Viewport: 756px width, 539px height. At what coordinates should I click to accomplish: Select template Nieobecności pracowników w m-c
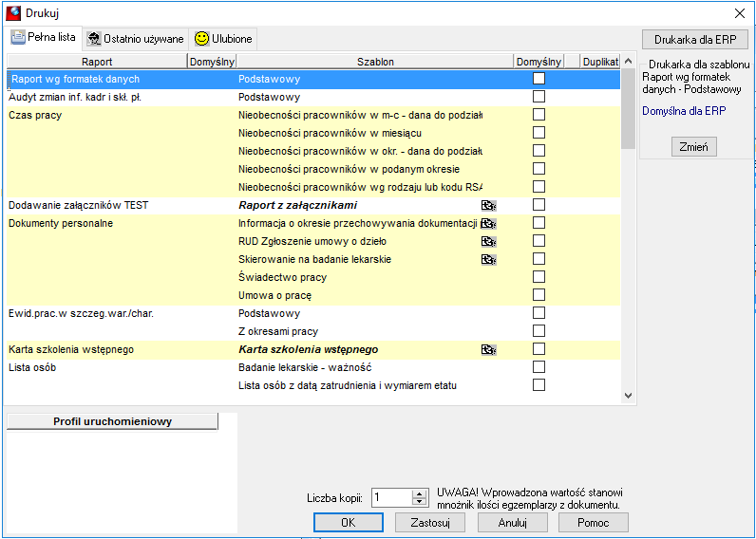point(360,115)
